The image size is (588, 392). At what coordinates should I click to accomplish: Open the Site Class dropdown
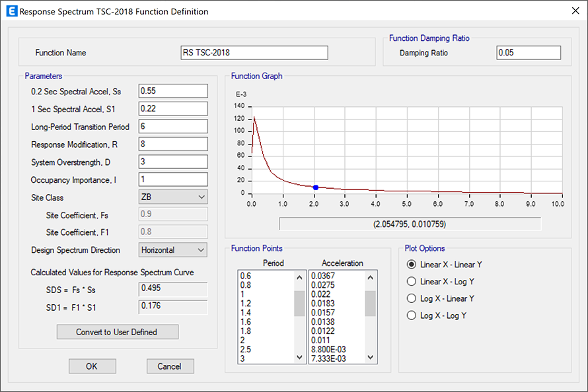tap(173, 197)
